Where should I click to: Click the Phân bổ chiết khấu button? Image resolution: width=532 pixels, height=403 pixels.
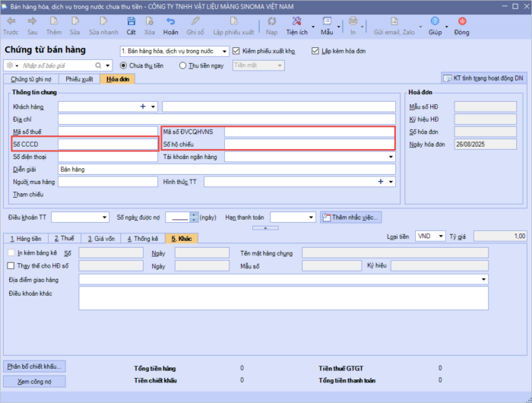pos(34,366)
